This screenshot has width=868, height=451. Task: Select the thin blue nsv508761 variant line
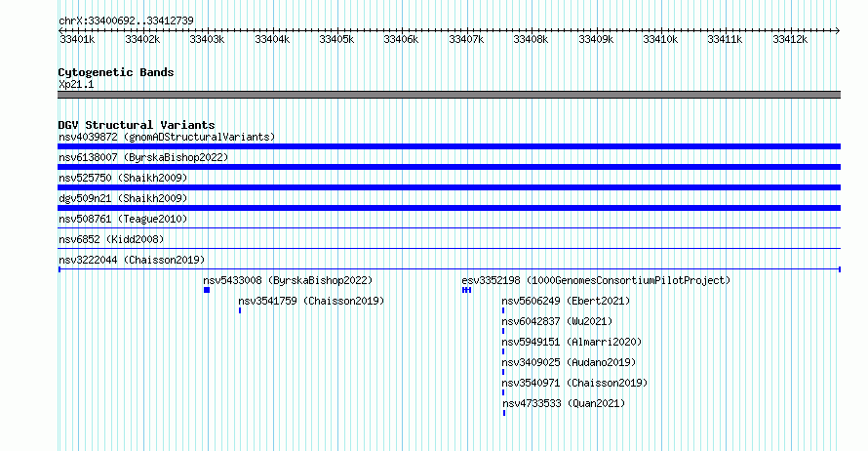pos(449,227)
